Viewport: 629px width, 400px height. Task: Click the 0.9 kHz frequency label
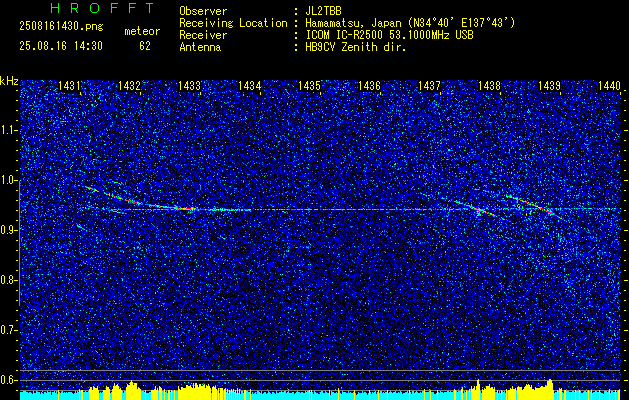[x=8, y=230]
